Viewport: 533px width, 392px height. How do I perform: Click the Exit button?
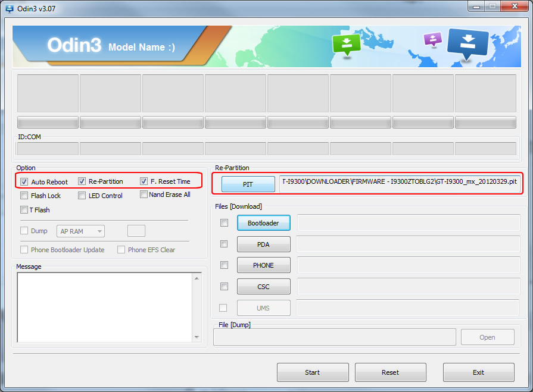[479, 372]
